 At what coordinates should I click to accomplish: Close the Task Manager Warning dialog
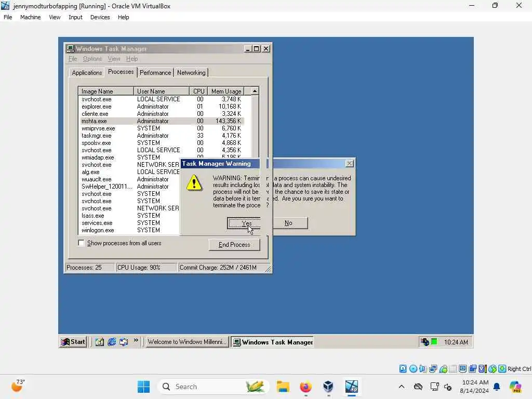[349, 164]
